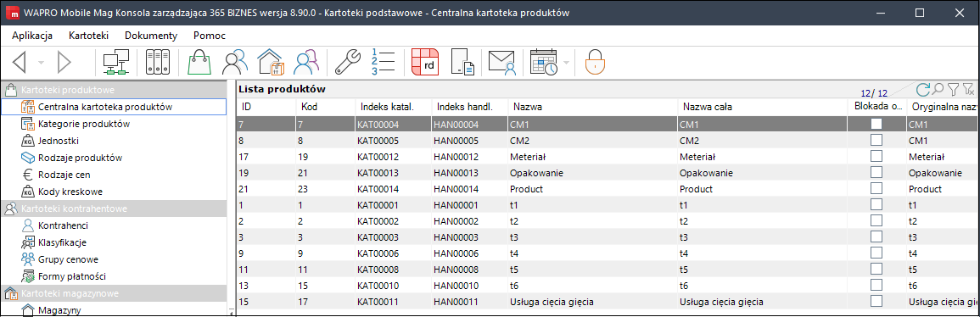Image resolution: width=980 pixels, height=317 pixels.
Task: Select Kategorie produktów in sidebar
Action: click(84, 124)
